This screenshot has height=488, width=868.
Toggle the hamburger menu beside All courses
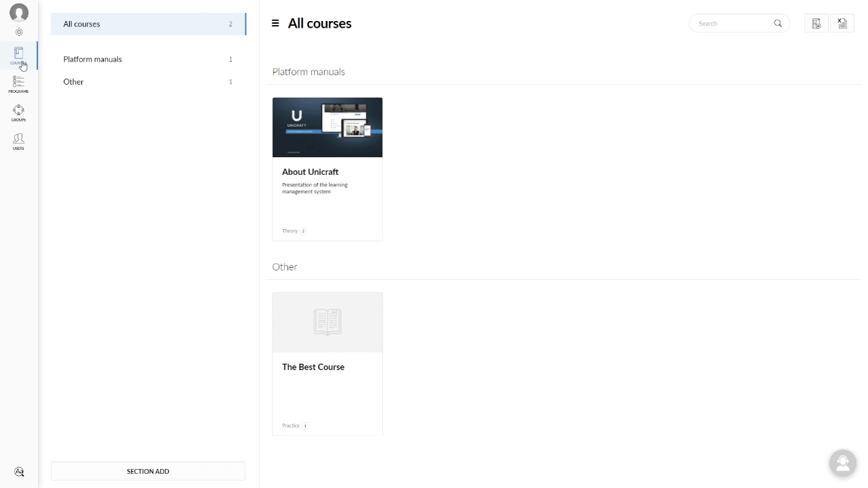(x=275, y=23)
